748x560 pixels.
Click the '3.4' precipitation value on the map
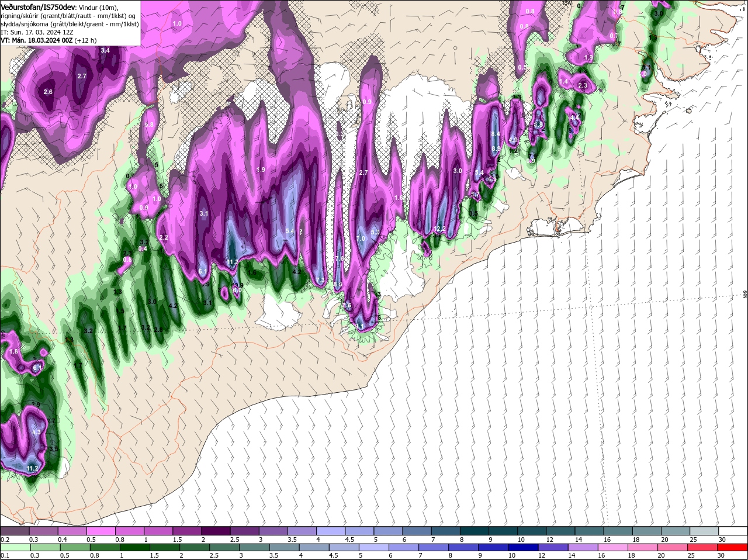tap(105, 50)
